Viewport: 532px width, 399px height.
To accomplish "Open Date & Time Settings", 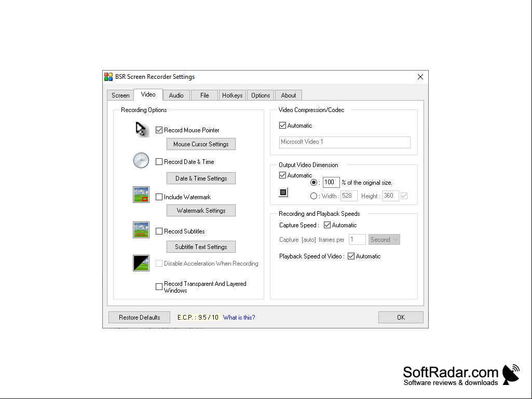I will pyautogui.click(x=201, y=178).
